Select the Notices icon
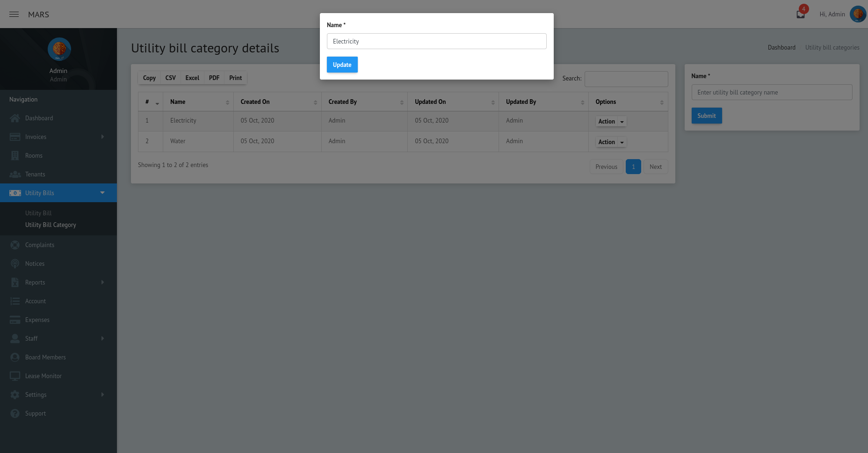 (x=15, y=263)
